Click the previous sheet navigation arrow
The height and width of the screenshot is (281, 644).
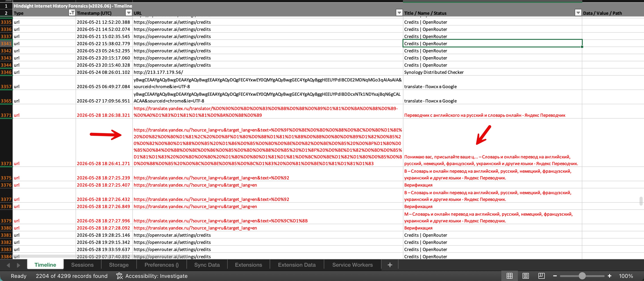(x=8, y=265)
